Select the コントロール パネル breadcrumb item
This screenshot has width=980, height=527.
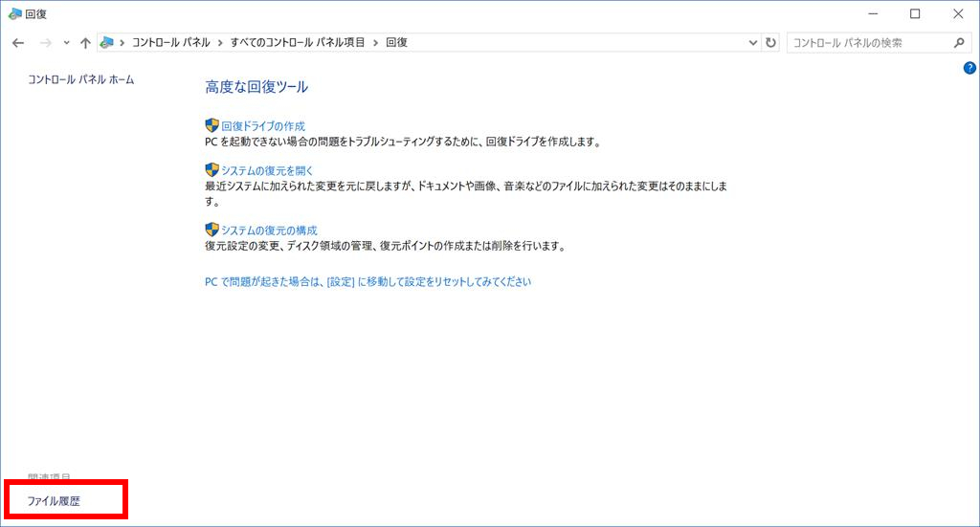(172, 43)
